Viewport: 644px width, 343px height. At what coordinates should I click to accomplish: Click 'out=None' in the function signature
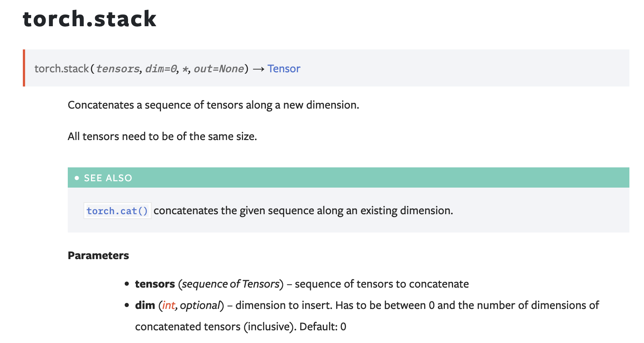coord(219,69)
